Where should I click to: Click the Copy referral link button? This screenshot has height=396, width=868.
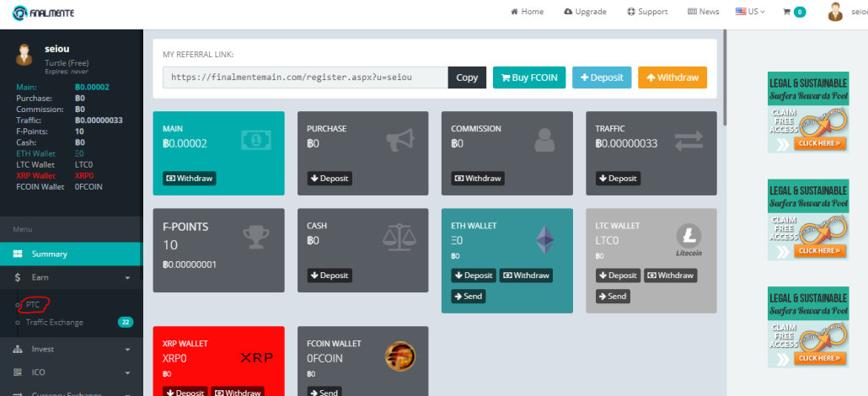467,78
